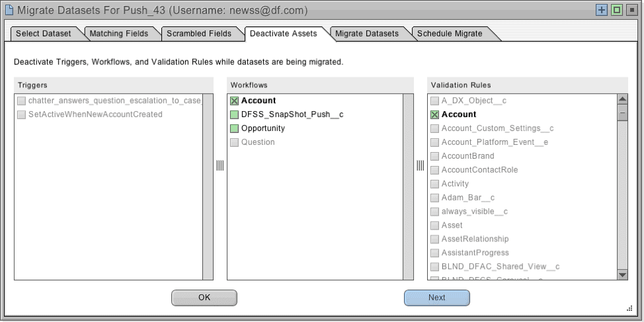Click the Question label in Workflows list
The height and width of the screenshot is (322, 644).
(x=258, y=142)
